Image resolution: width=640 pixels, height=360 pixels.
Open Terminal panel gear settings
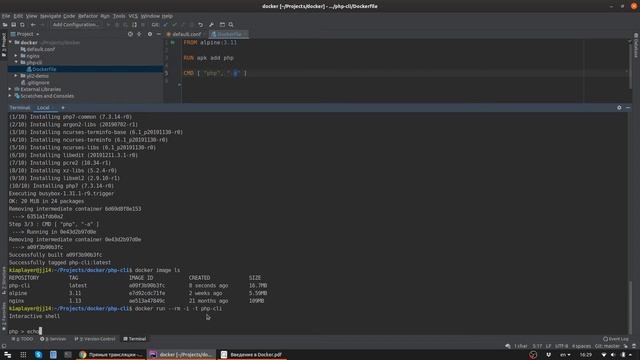pyautogui.click(x=619, y=108)
